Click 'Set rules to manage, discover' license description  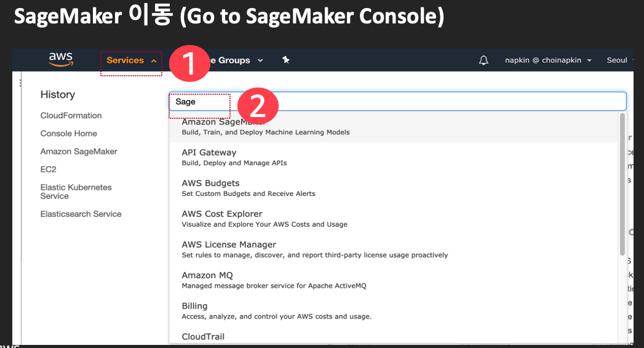click(x=314, y=255)
